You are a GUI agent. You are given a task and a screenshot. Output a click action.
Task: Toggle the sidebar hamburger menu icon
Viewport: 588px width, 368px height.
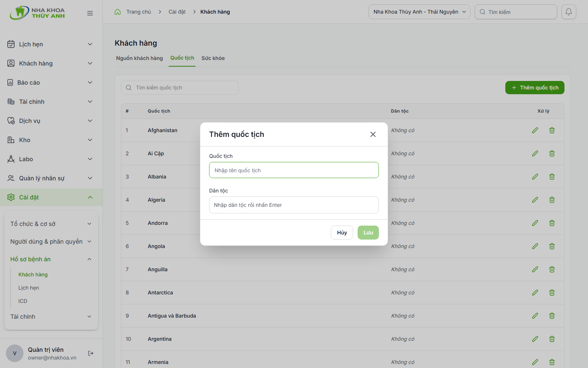[x=90, y=13]
